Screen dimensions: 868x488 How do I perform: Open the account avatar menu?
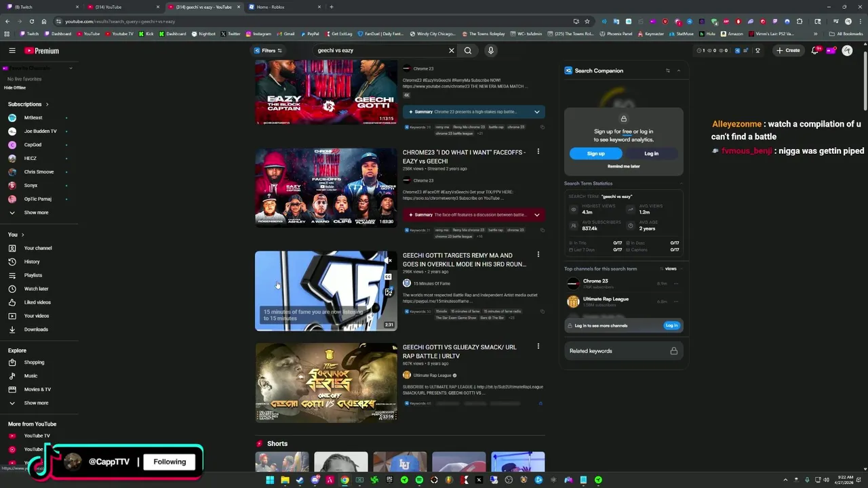[847, 50]
